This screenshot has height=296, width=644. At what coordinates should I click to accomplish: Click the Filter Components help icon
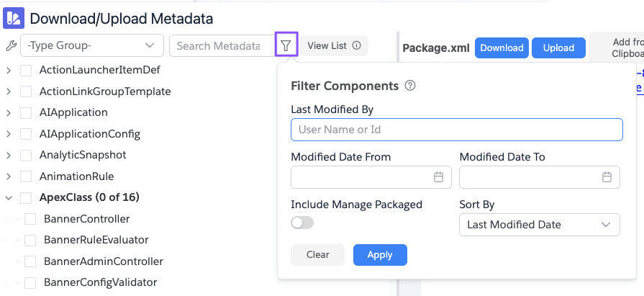[410, 86]
